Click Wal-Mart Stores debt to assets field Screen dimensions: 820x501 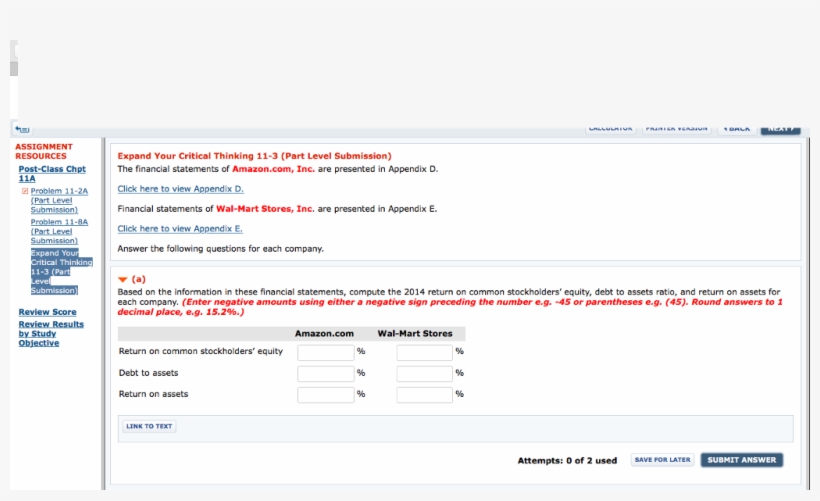click(424, 373)
